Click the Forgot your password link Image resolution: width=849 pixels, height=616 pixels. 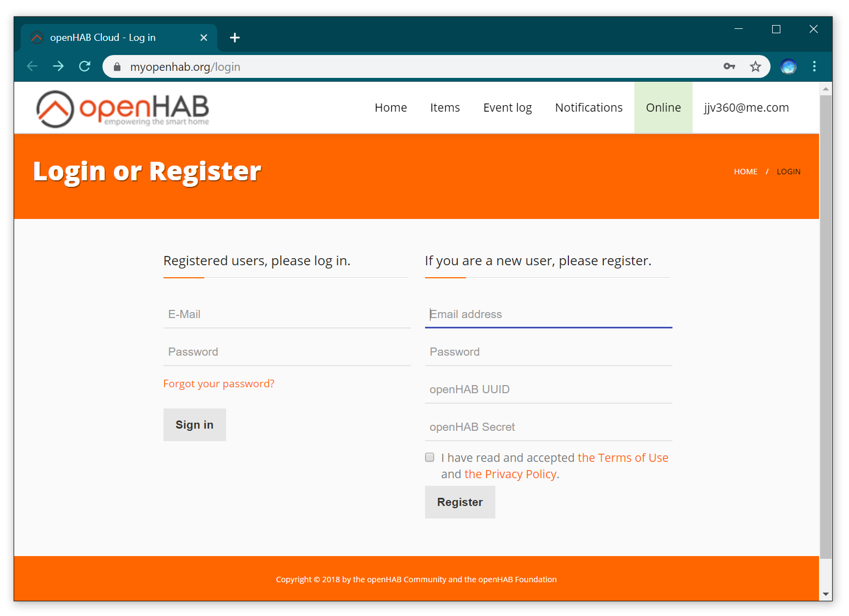(219, 384)
